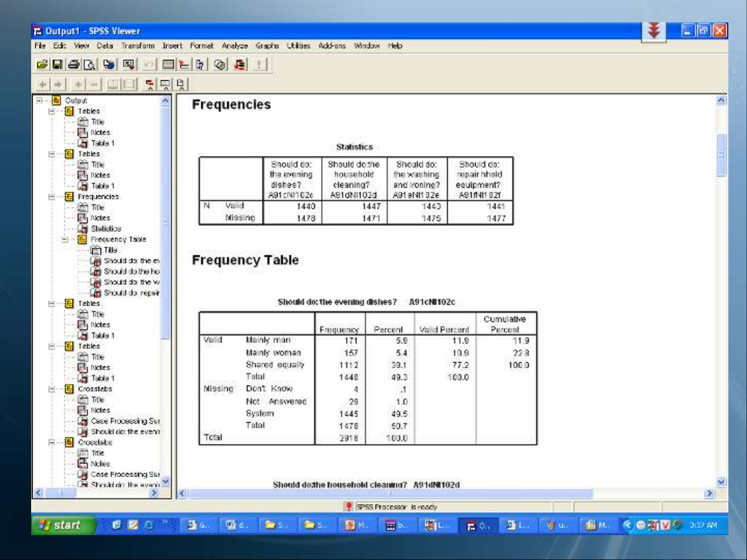The height and width of the screenshot is (560, 747).
Task: Click the Insert Title outline toolbar icon
Action: (x=165, y=84)
